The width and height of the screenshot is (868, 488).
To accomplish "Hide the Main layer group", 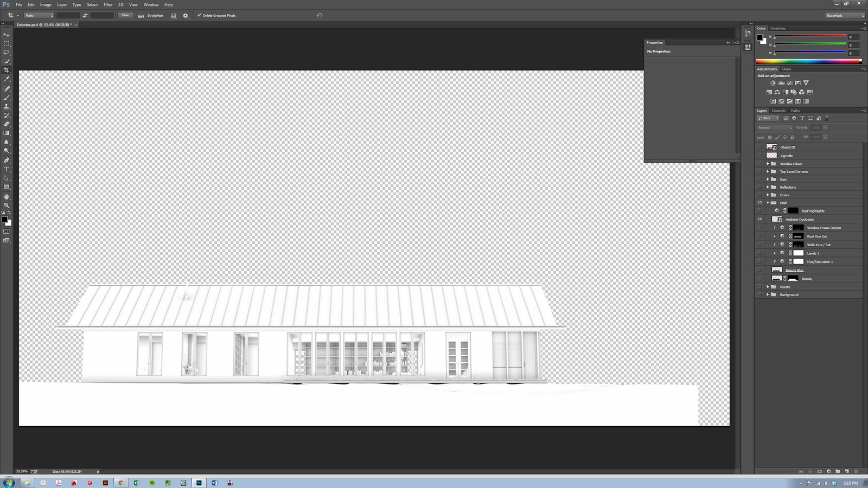I will pos(759,202).
